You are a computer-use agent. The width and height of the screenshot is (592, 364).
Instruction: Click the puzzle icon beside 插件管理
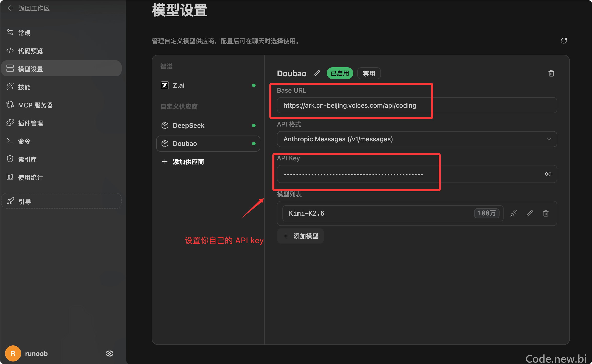pos(10,123)
